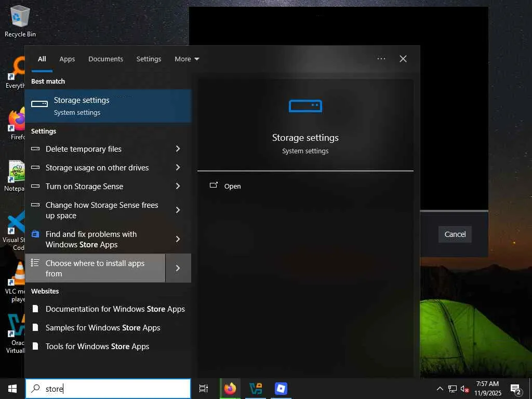532x399 pixels.
Task: Open the Roblox taskbar icon
Action: click(x=281, y=389)
